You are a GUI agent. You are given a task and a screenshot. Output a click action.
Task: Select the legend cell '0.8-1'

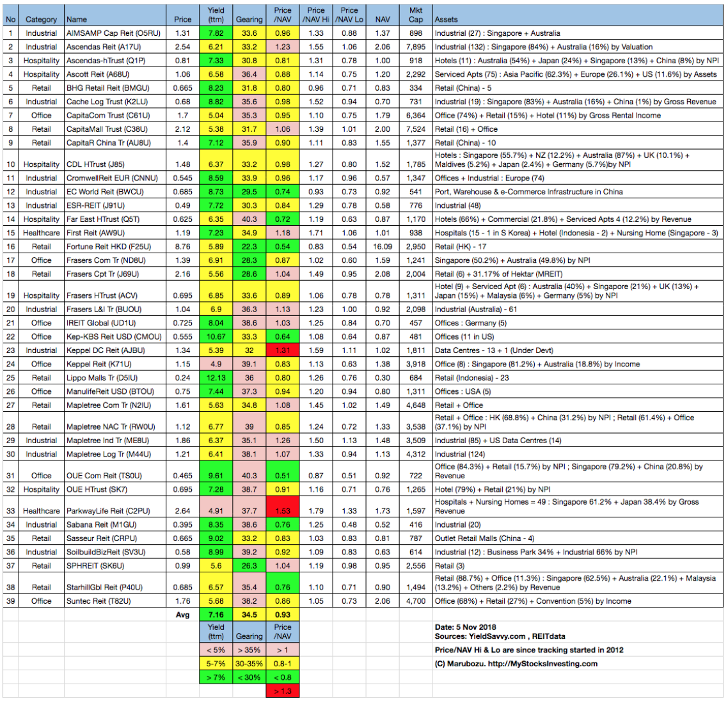tap(282, 664)
